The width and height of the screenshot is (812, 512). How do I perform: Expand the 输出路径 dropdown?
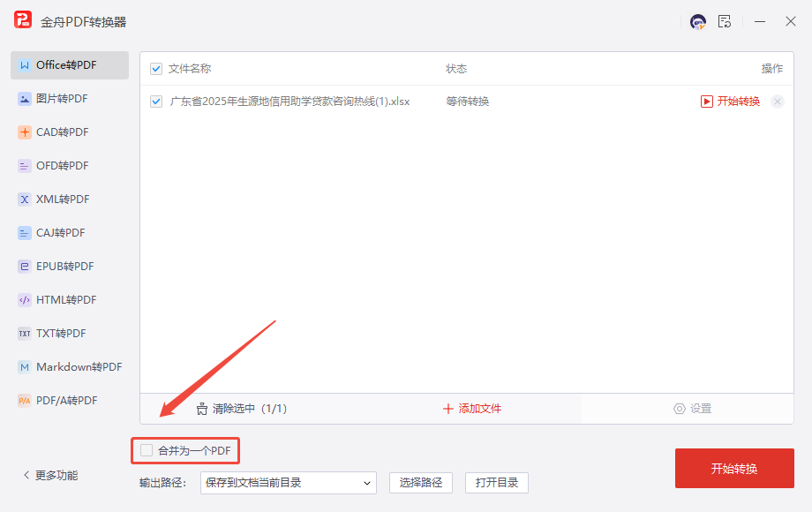[x=289, y=483]
